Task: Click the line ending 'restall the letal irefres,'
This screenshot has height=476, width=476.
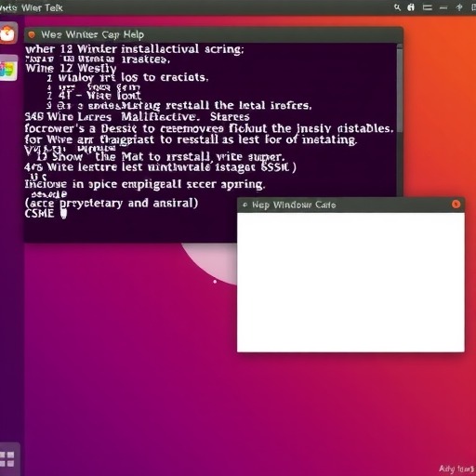Action: 179,106
